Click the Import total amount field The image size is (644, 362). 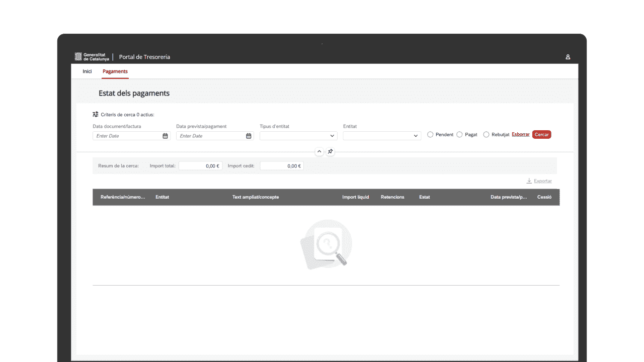[x=200, y=165]
